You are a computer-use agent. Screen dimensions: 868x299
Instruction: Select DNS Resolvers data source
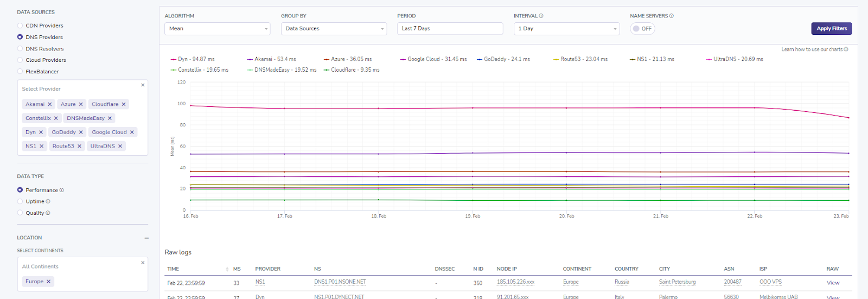tap(20, 49)
